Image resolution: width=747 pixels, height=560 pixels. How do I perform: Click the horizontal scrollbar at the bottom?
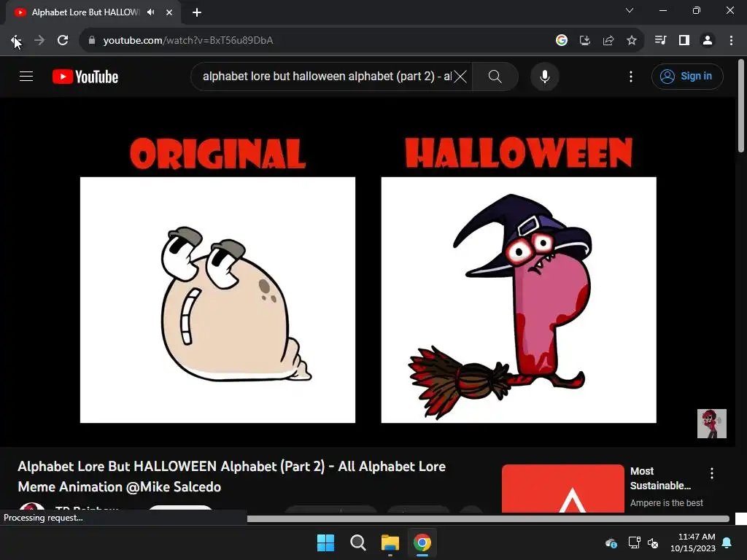488,518
